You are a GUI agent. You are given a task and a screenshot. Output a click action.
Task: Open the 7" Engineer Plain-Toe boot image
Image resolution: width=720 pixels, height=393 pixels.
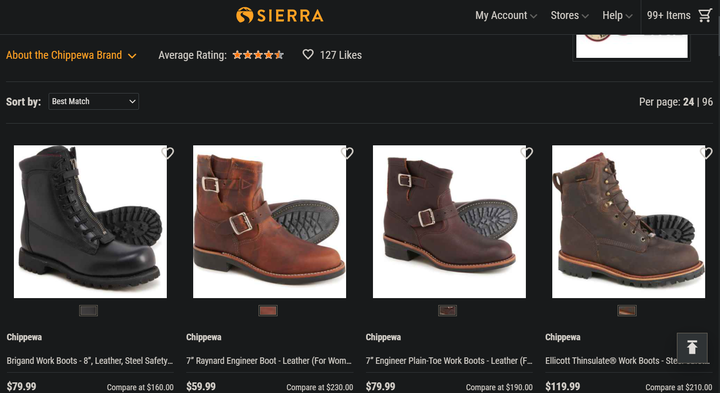449,222
